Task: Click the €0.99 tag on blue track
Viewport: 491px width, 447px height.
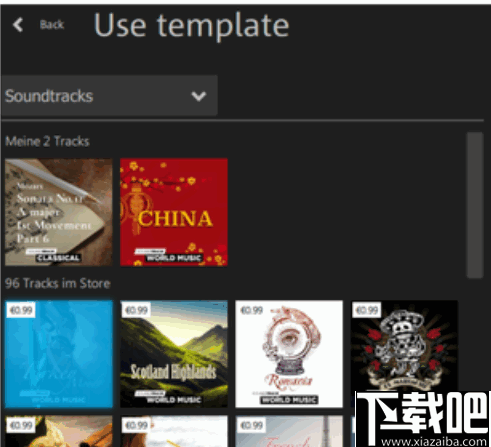Action: click(x=21, y=310)
